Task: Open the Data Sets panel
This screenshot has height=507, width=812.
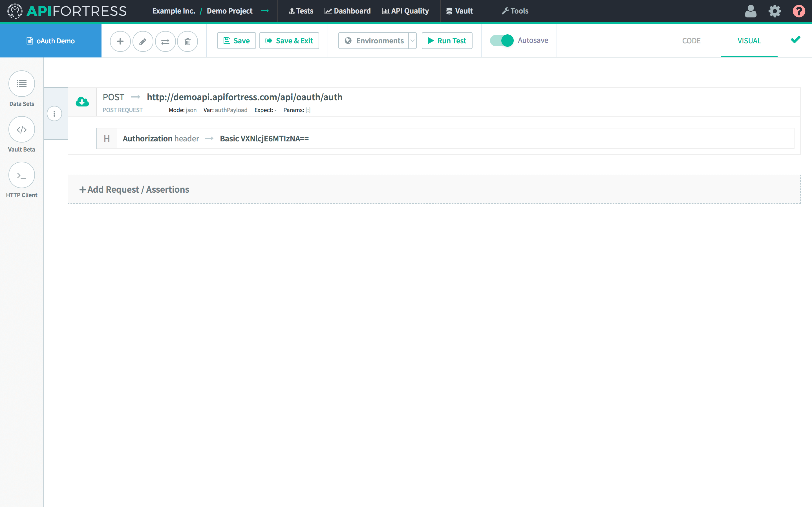Action: (x=21, y=84)
